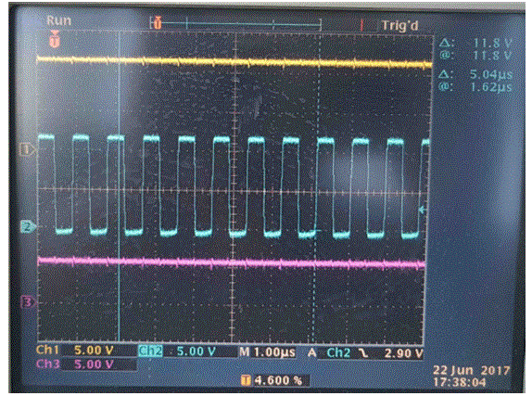532x396 pixels.
Task: Select the channel 3 ground reference marker
Action: (x=28, y=301)
